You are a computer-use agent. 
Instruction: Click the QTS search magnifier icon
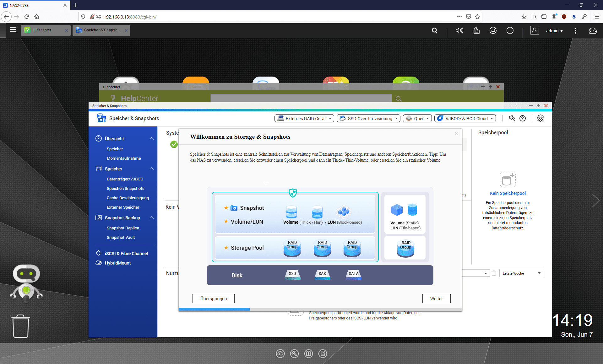(435, 30)
